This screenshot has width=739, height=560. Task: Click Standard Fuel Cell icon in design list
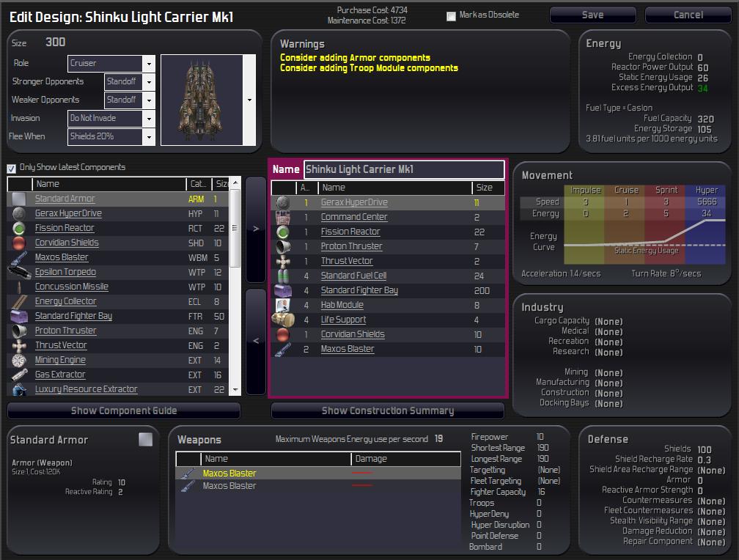[283, 276]
